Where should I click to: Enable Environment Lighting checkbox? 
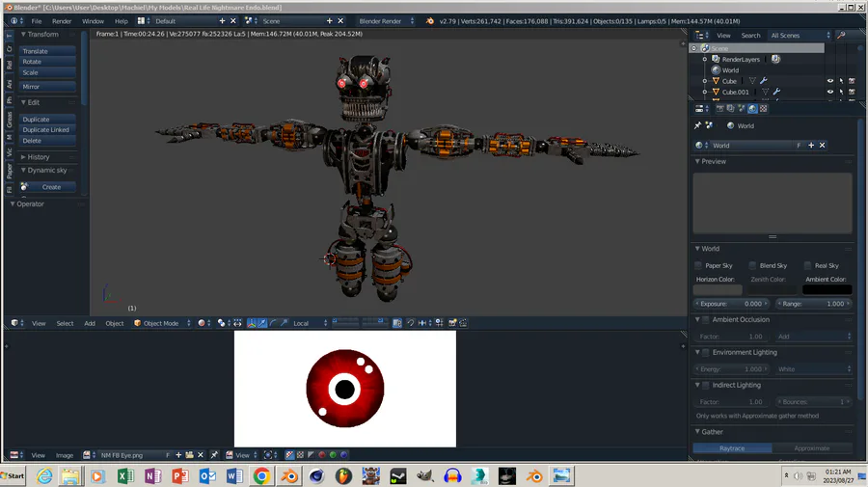click(706, 352)
